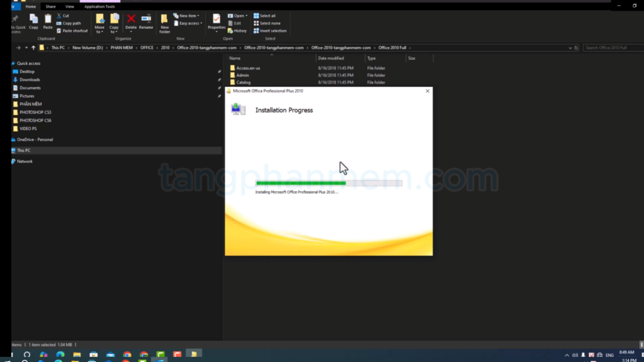The height and width of the screenshot is (362, 644).
Task: Open Desktop in navigation pane
Action: coord(26,72)
